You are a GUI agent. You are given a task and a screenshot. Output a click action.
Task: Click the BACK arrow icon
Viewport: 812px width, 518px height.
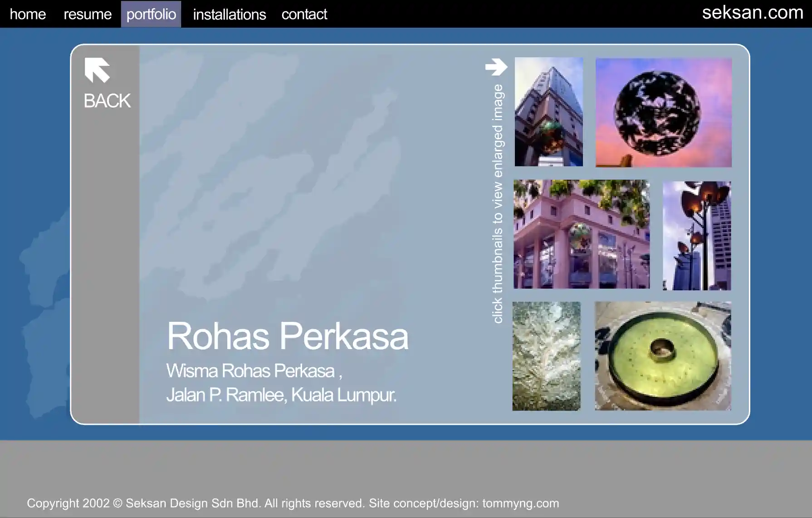[97, 70]
